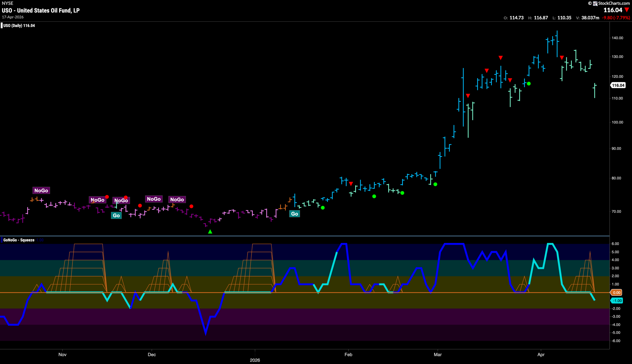
Task: Click the Nov label on time axis
Action: [x=62, y=354]
